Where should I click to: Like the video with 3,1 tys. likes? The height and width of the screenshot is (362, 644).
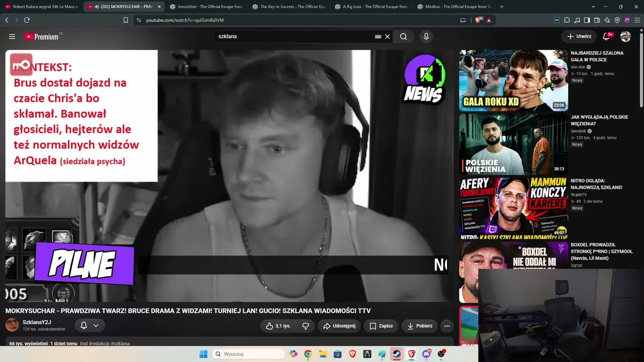click(x=278, y=326)
